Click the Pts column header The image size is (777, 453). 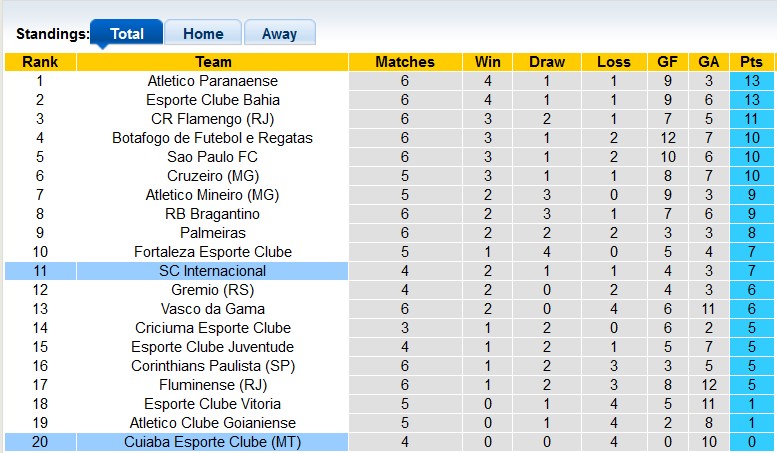point(750,62)
